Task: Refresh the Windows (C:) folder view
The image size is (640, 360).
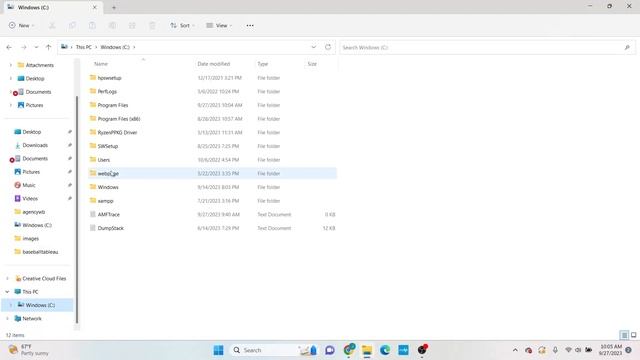Action: [328, 47]
